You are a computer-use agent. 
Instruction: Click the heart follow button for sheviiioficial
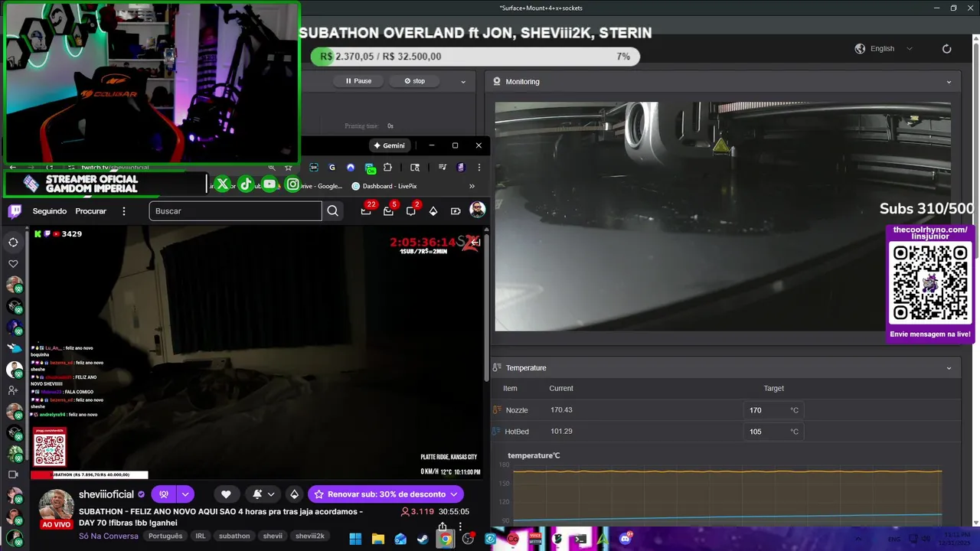click(x=226, y=494)
